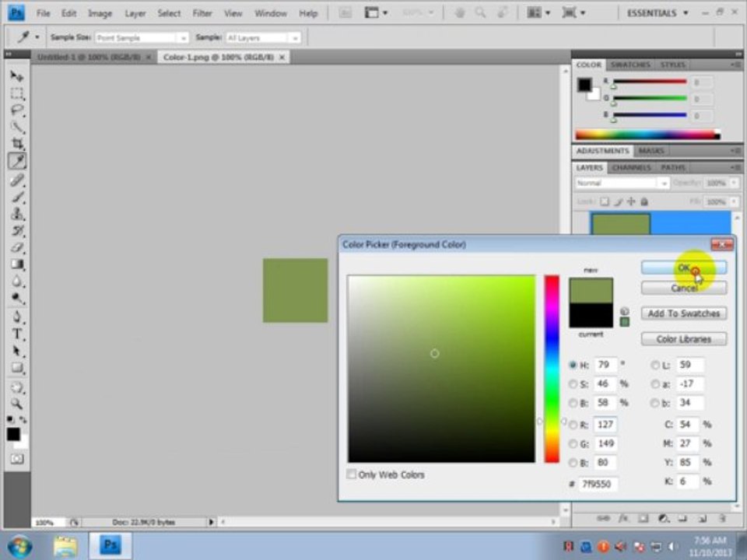The image size is (747, 560).
Task: Select the Healing Brush tool
Action: coord(16,180)
